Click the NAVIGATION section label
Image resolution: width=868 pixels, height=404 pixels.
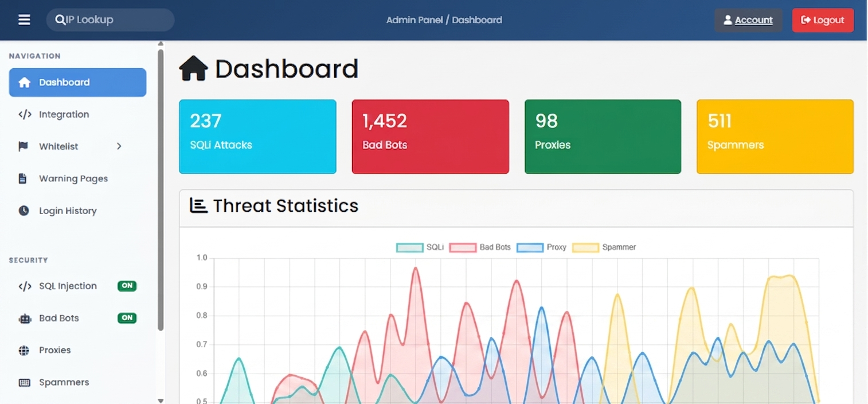point(34,56)
